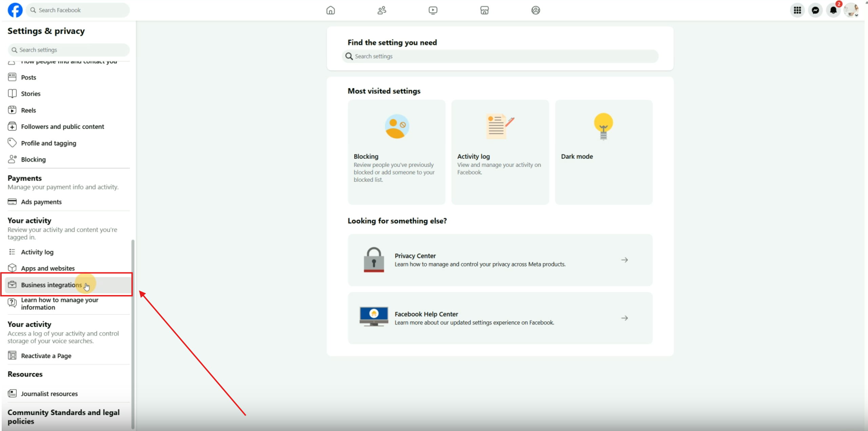
Task: Open the Watch video icon
Action: [x=433, y=10]
